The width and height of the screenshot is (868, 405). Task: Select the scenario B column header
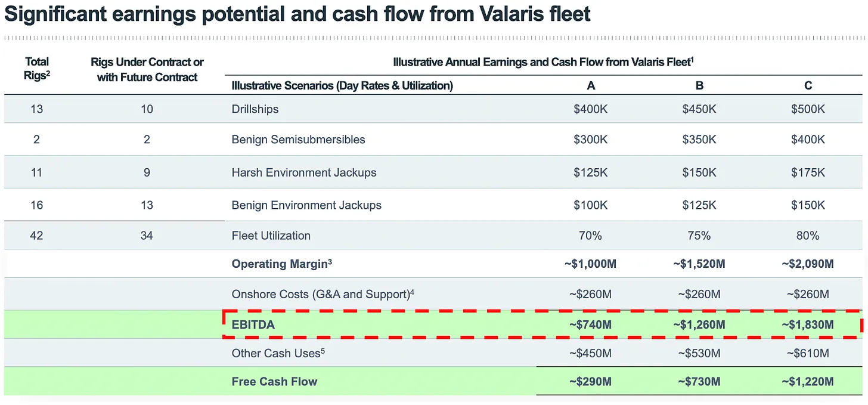click(x=699, y=85)
